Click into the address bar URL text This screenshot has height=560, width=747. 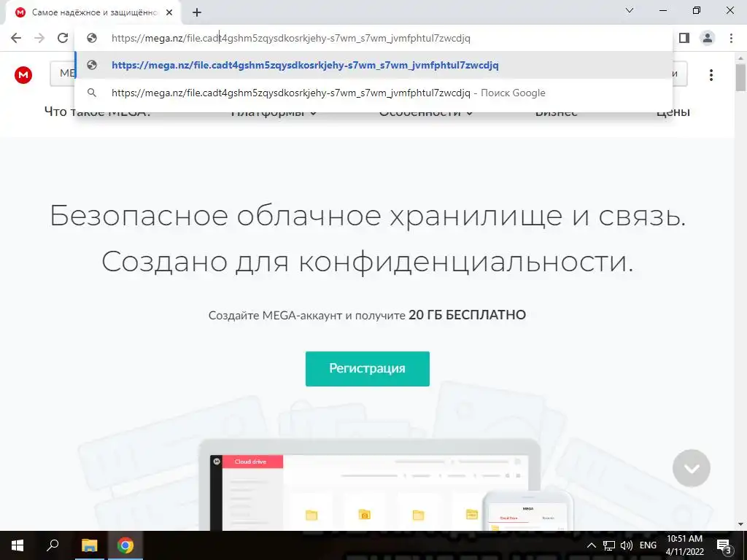(290, 38)
